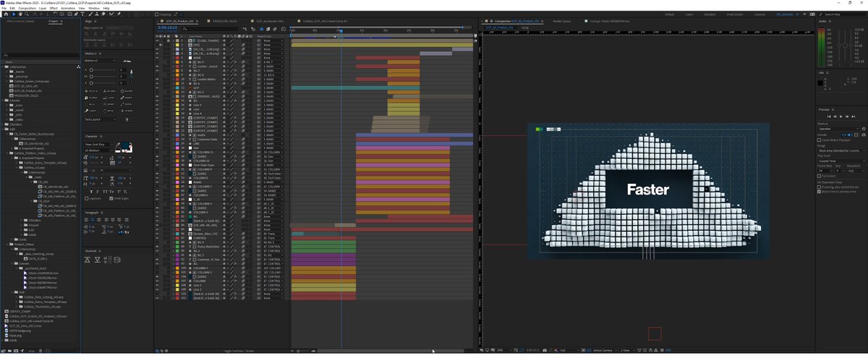
Task: Hide layer 1 with eye toggle
Action: [x=157, y=41]
